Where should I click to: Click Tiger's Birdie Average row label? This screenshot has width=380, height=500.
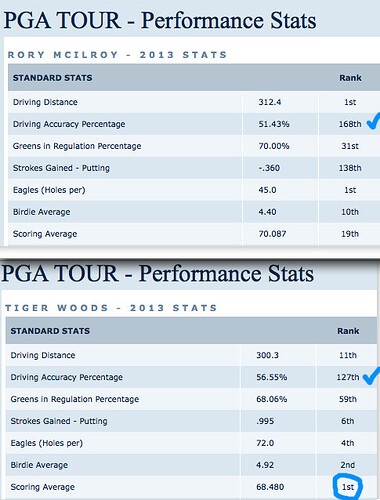click(39, 465)
